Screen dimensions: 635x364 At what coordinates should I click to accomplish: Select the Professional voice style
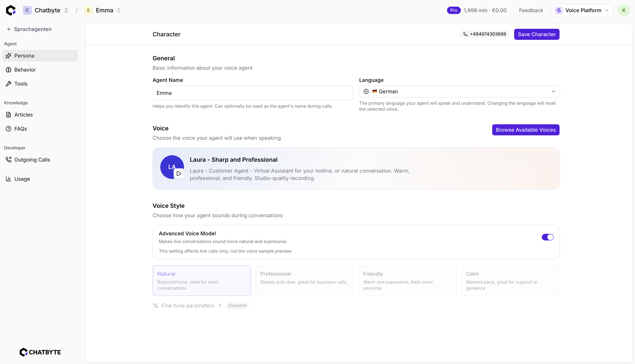(x=304, y=280)
